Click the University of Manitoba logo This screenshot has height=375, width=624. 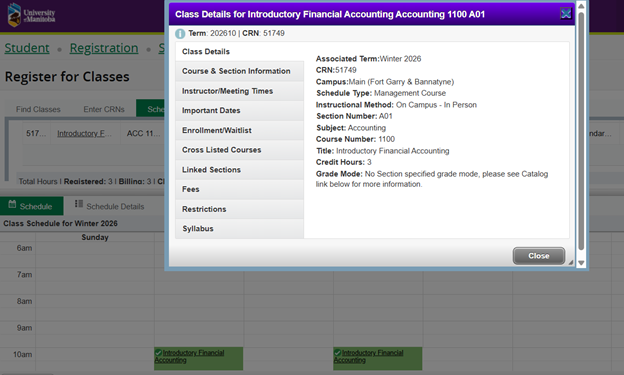point(31,15)
